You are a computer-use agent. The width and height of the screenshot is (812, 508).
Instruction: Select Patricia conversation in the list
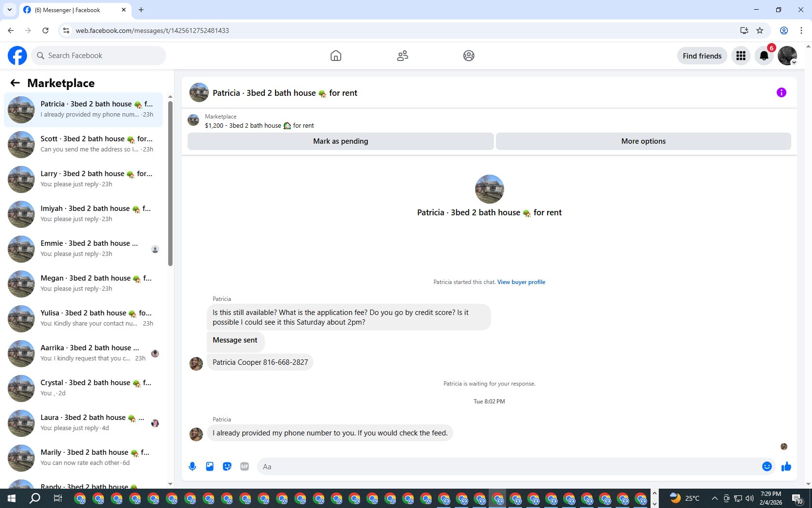coord(84,110)
